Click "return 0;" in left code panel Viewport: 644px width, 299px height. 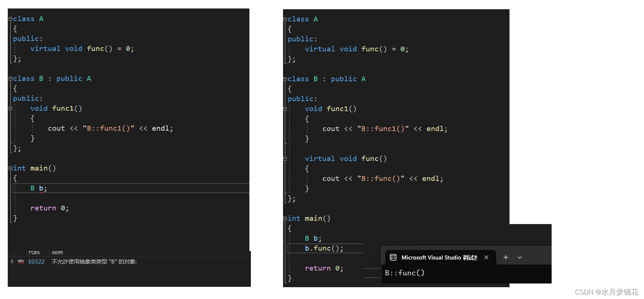coord(50,208)
